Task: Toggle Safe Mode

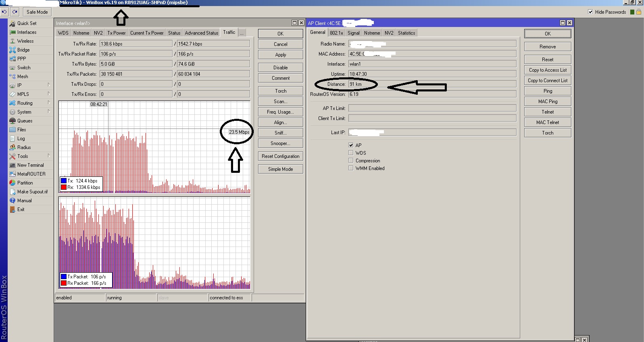Action: tap(37, 12)
